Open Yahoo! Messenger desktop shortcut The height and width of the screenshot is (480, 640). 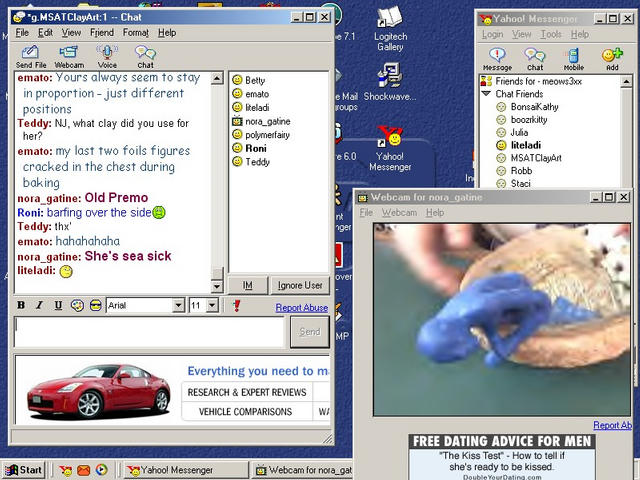coord(390,149)
